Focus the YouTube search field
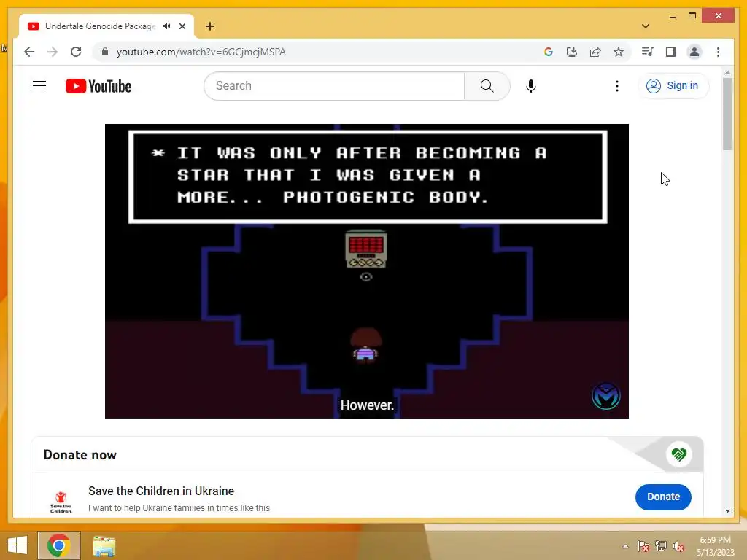747x560 pixels. [x=334, y=86]
